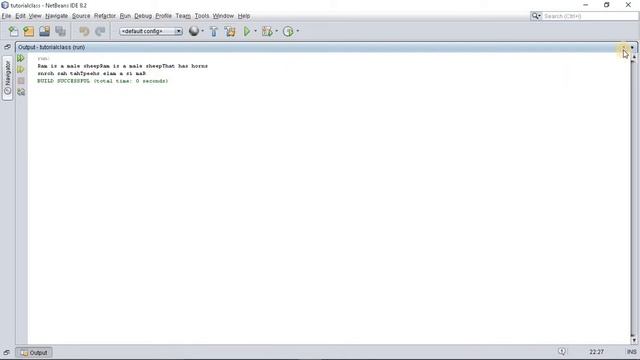Open the Source menu
Viewport: 640px width, 360px height.
pos(81,16)
